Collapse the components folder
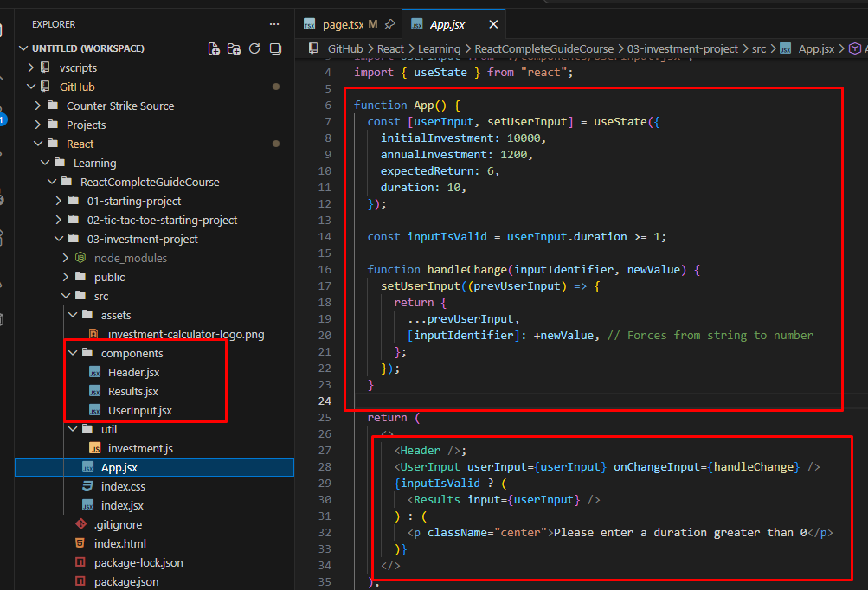This screenshot has height=590, width=868. (72, 353)
